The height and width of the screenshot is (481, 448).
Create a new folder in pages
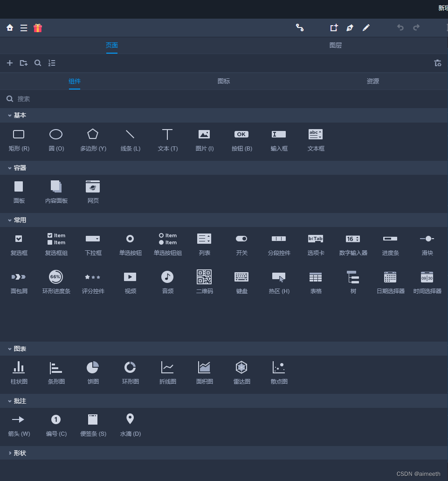click(x=24, y=63)
